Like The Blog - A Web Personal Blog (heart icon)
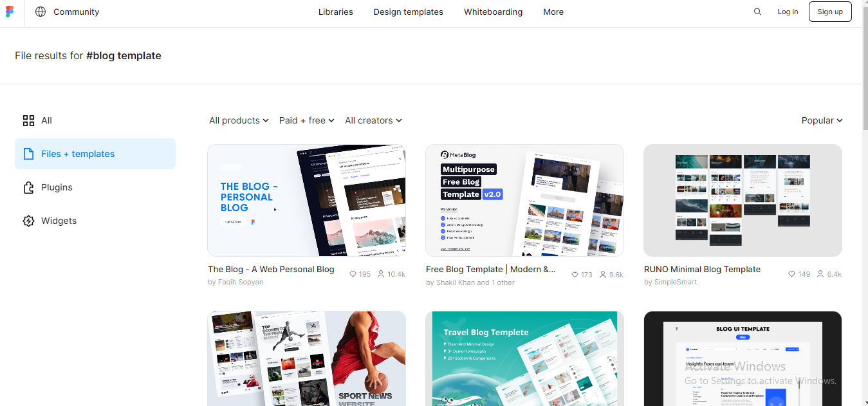This screenshot has width=868, height=406. [353, 274]
